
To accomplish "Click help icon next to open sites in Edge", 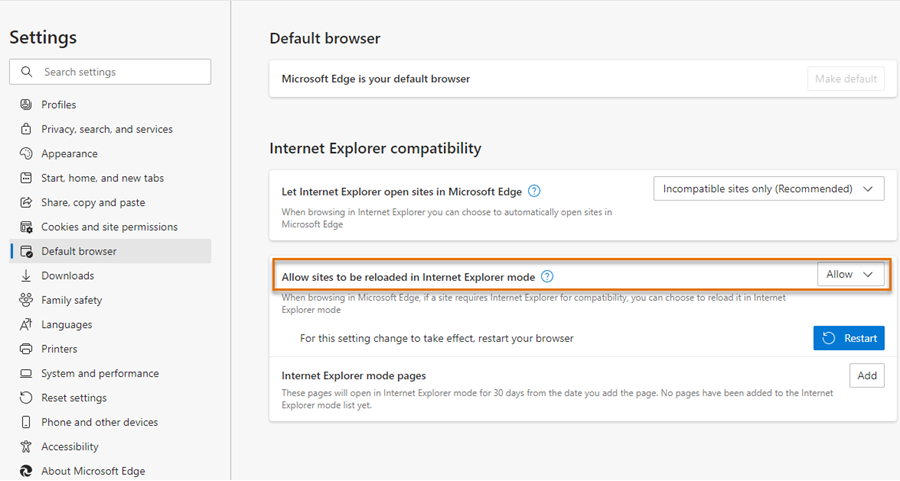I will coord(534,191).
